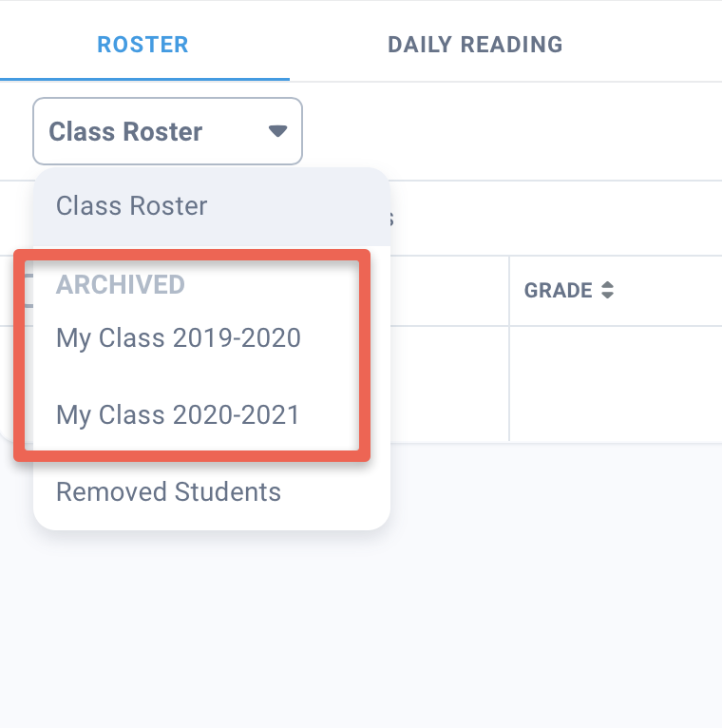Click the GRADE column header text

tap(558, 291)
